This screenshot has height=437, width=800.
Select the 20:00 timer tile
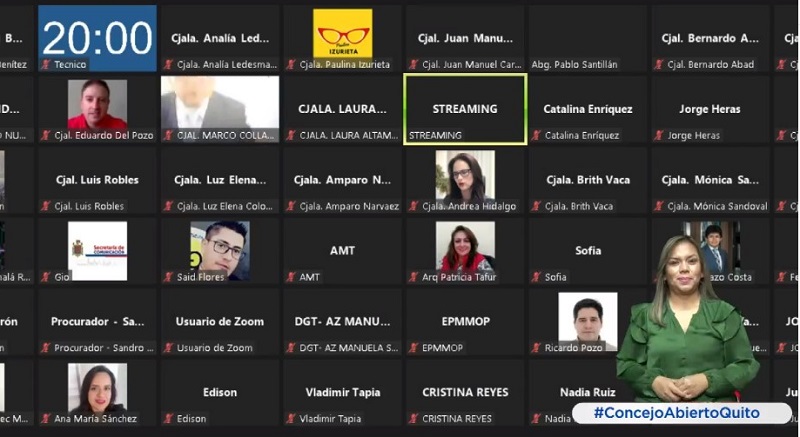tap(97, 38)
